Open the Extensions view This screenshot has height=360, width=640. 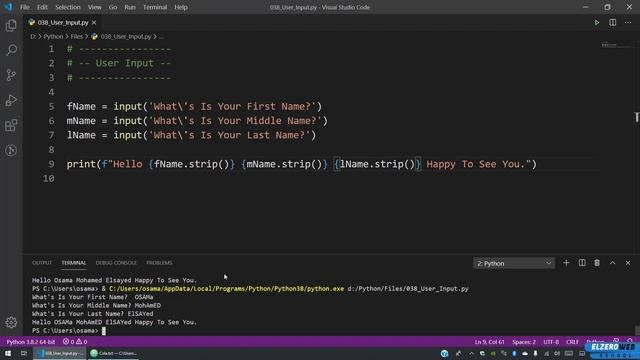pyautogui.click(x=11, y=125)
